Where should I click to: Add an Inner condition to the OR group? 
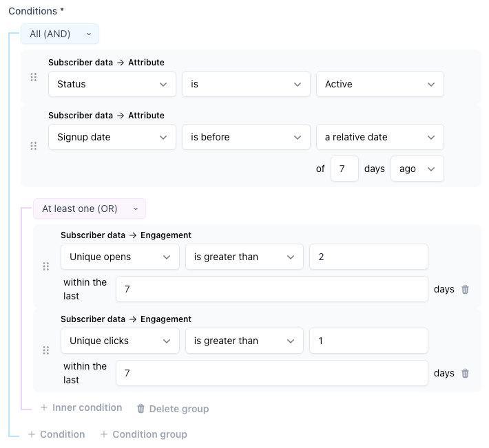[81, 408]
